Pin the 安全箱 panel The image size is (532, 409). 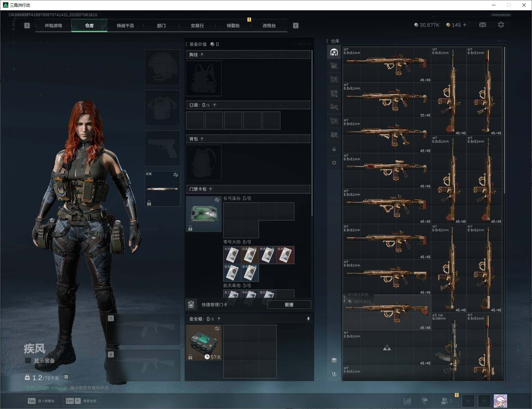[308, 319]
